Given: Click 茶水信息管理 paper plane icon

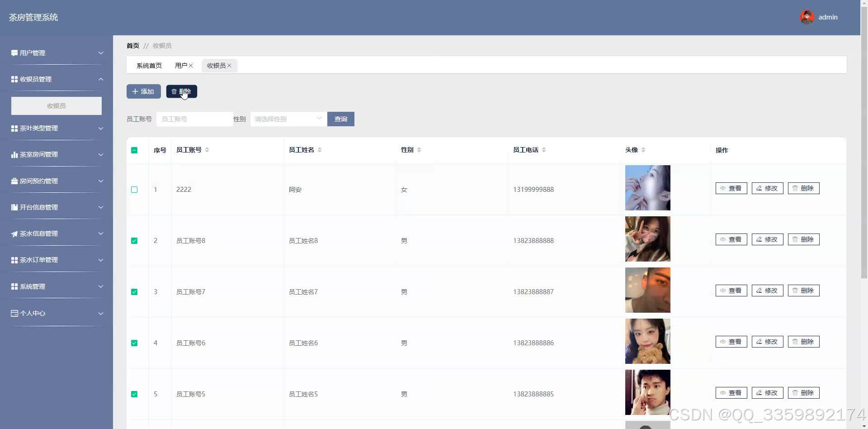Looking at the screenshot, I should coord(14,234).
